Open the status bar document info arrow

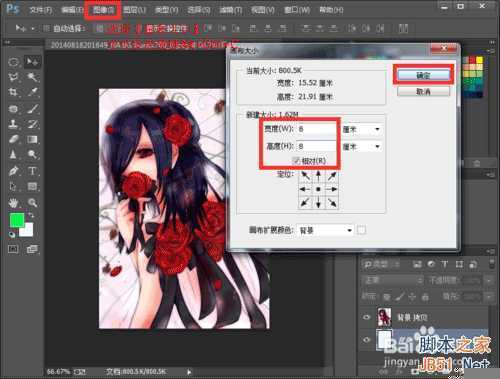pyautogui.click(x=189, y=371)
